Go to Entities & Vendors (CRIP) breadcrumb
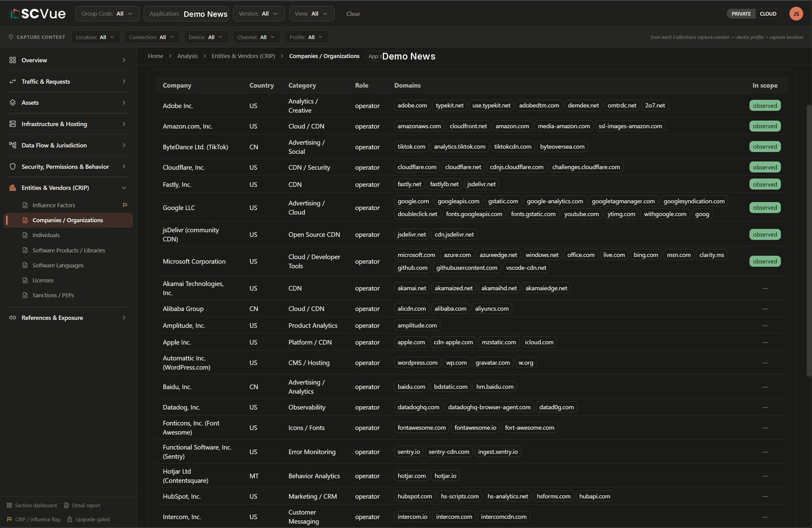The width and height of the screenshot is (812, 528). (243, 56)
